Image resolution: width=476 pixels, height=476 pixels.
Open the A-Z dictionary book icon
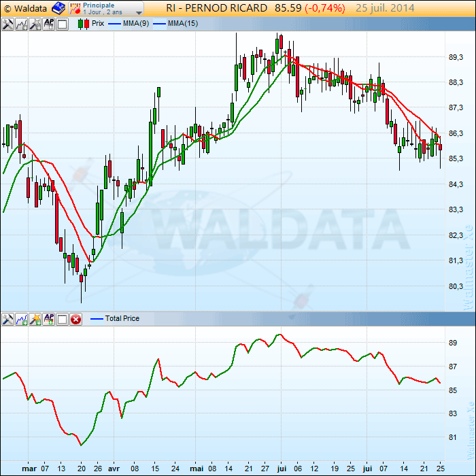(58, 8)
